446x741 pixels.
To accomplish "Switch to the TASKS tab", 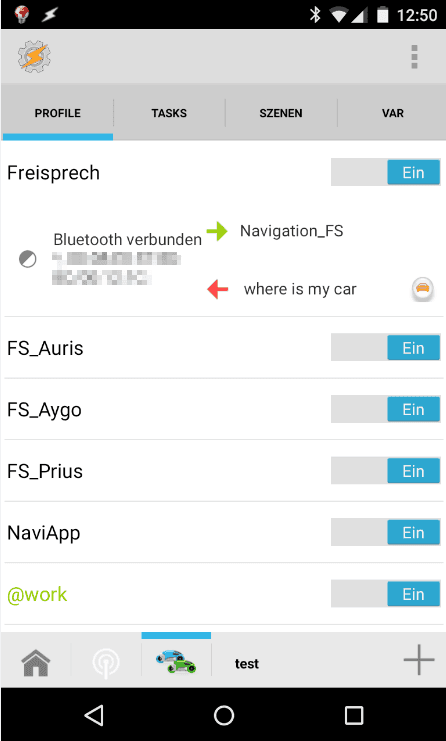I will pos(169,113).
